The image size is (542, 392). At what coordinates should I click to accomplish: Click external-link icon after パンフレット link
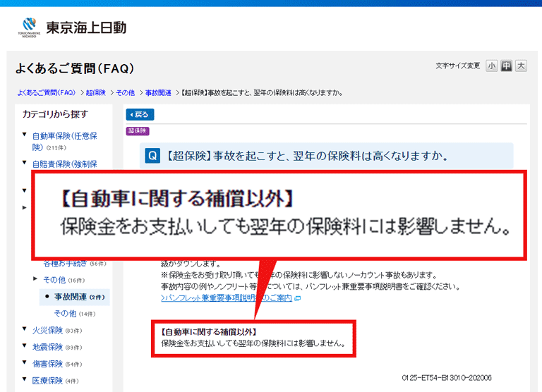coord(297,298)
